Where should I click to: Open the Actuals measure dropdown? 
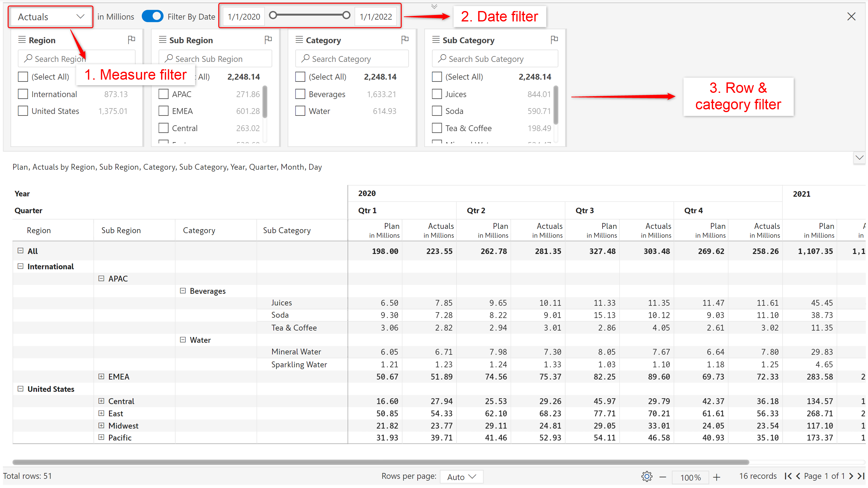click(x=51, y=17)
